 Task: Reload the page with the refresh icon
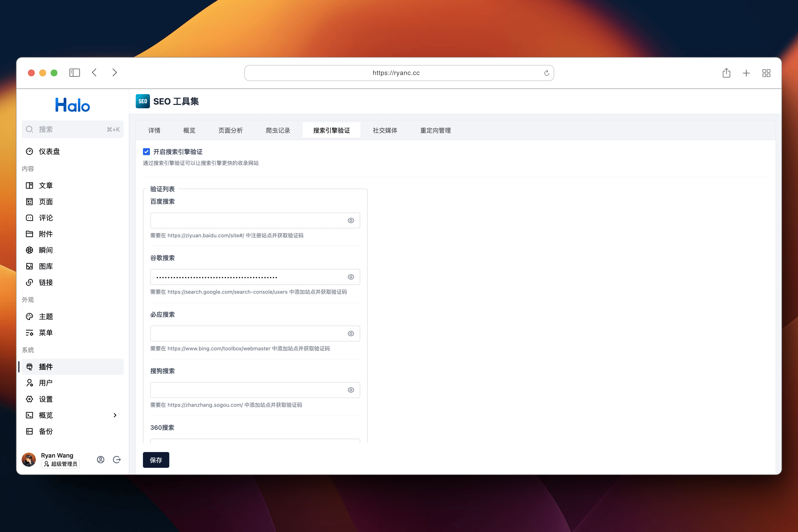coord(546,73)
